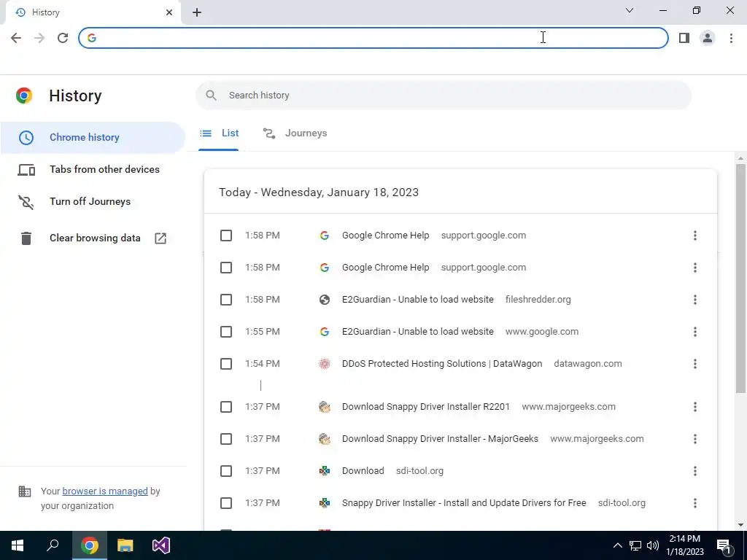Open the taskbar clock and date
This screenshot has height=560, width=747.
click(684, 545)
